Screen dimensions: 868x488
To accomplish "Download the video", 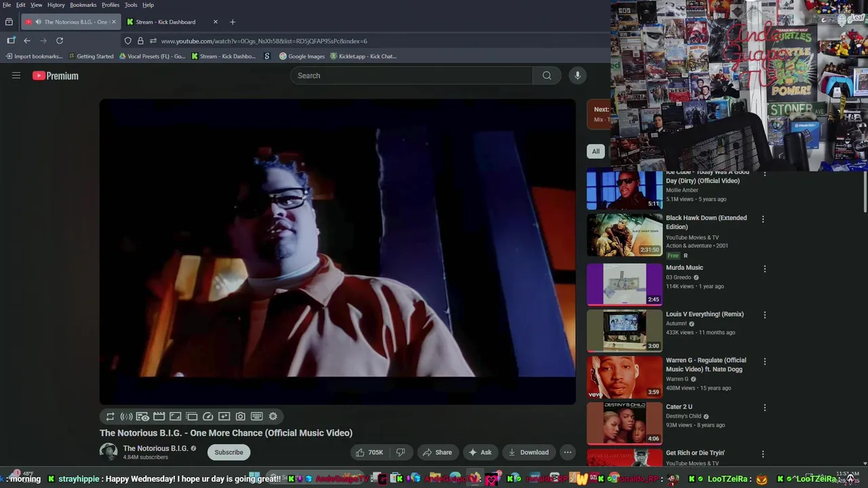I will pyautogui.click(x=528, y=452).
